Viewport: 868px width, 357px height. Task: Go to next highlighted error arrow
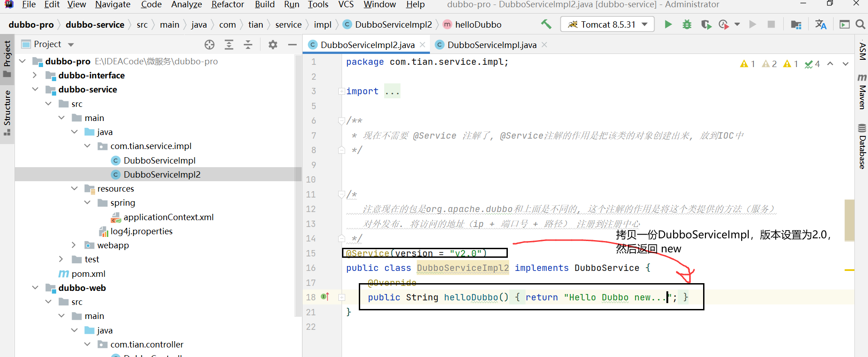tap(845, 64)
